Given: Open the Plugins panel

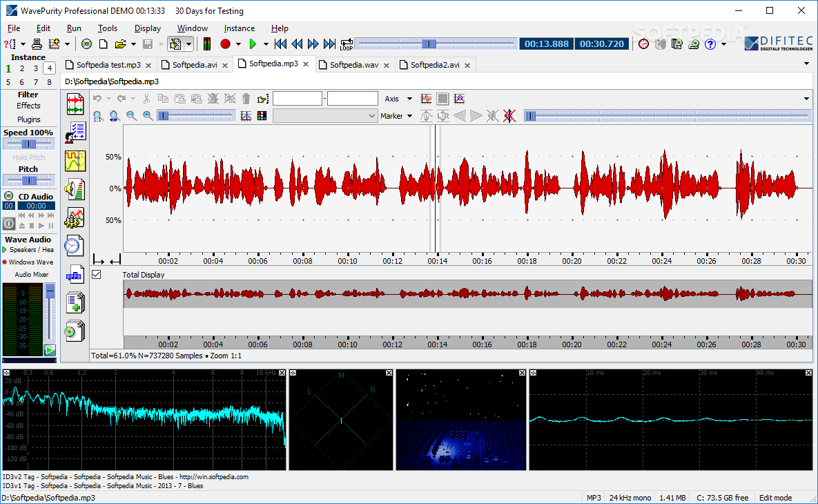Looking at the screenshot, I should click(29, 119).
